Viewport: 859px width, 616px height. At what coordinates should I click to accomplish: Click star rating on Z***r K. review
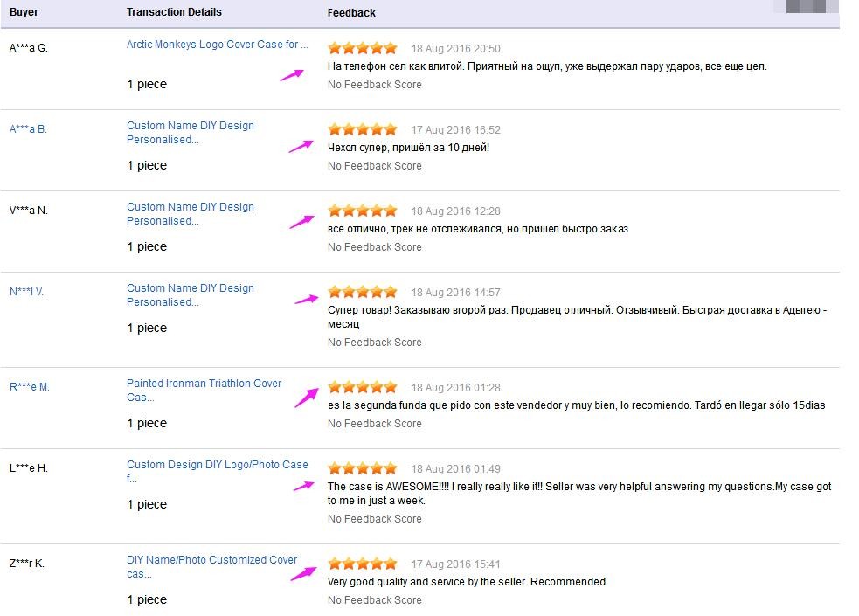[x=362, y=564]
